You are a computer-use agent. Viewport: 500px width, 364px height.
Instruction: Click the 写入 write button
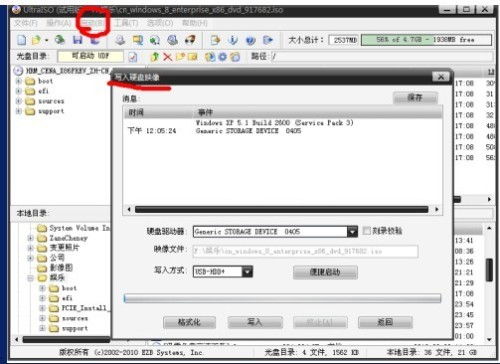tap(255, 322)
